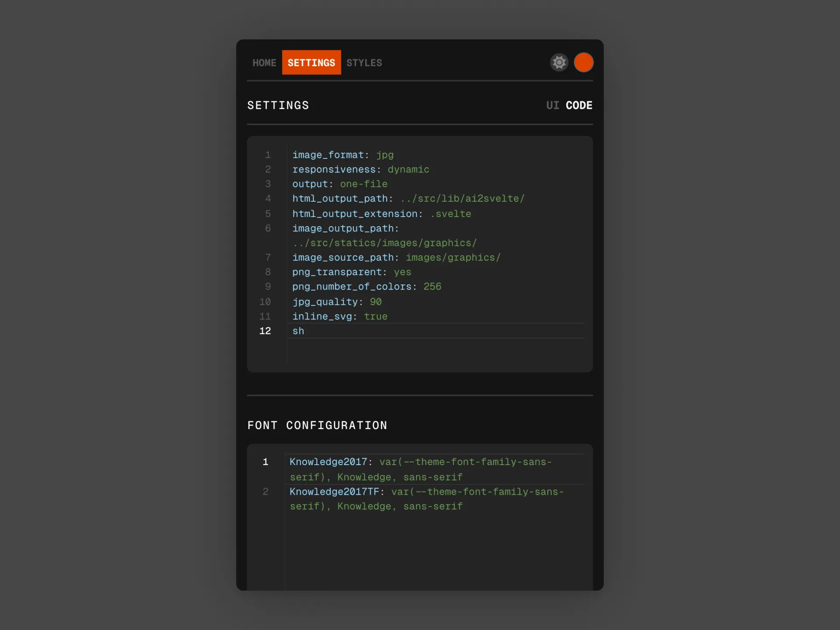Click the image_format: jpg line
This screenshot has width=840, height=630.
point(343,155)
